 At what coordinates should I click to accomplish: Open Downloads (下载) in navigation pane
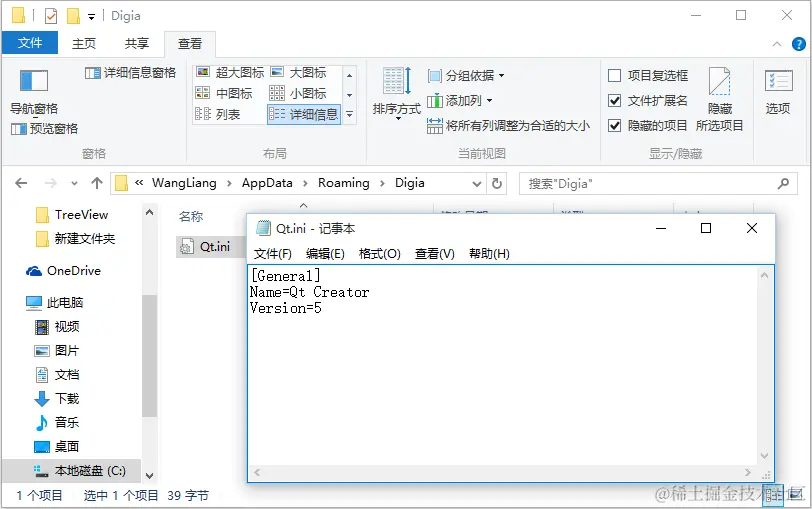(x=57, y=399)
